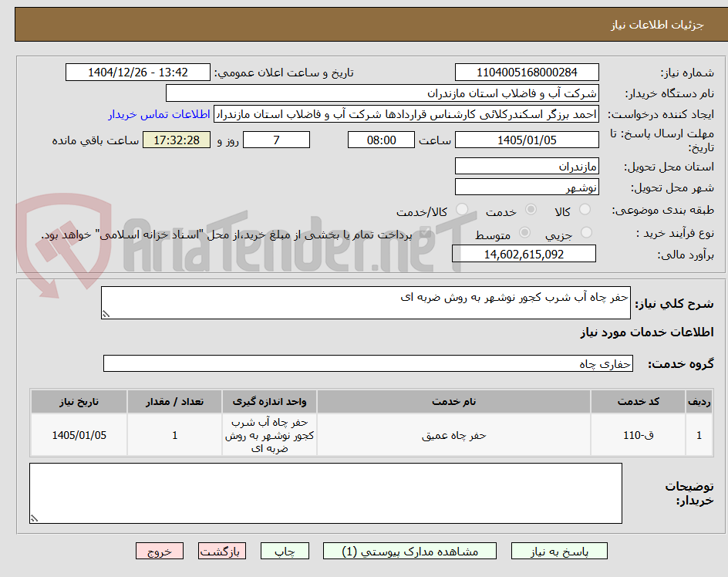Click the ایجاد کننده درخواست field
Screen dimensions: 728x577
click(x=406, y=114)
